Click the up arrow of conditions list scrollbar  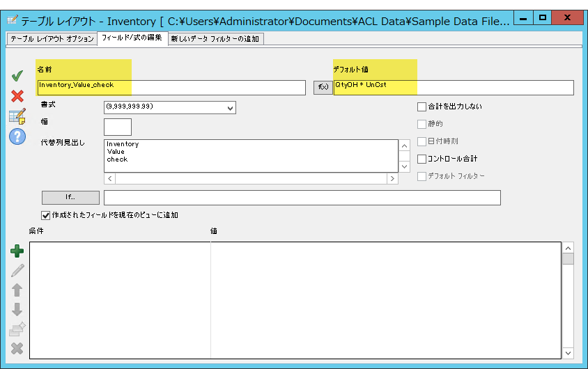(568, 248)
